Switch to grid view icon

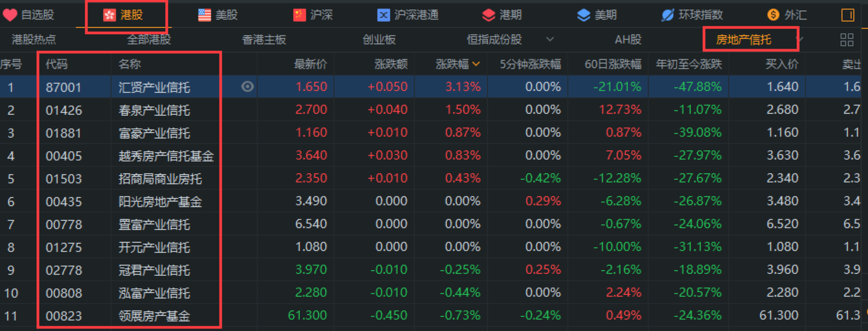coord(847,40)
